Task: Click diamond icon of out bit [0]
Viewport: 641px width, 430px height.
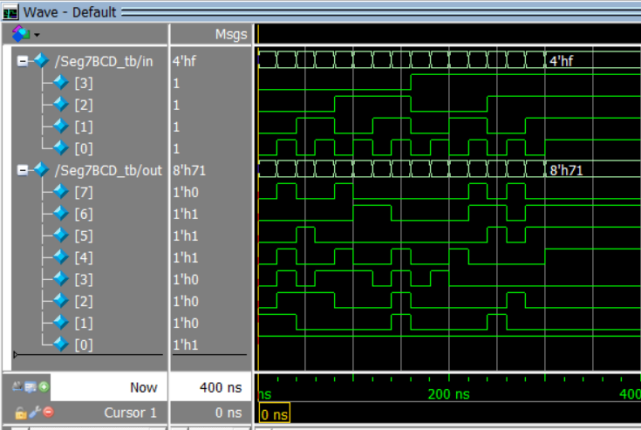Action: point(61,344)
